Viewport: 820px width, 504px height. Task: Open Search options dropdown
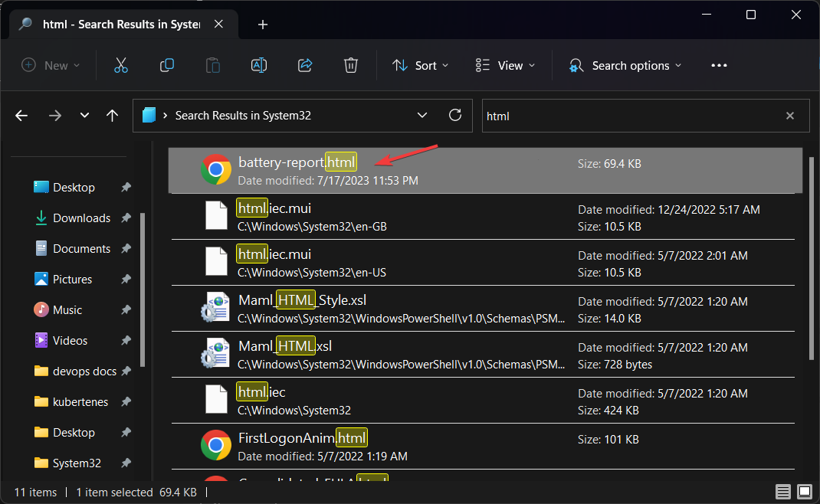(625, 66)
